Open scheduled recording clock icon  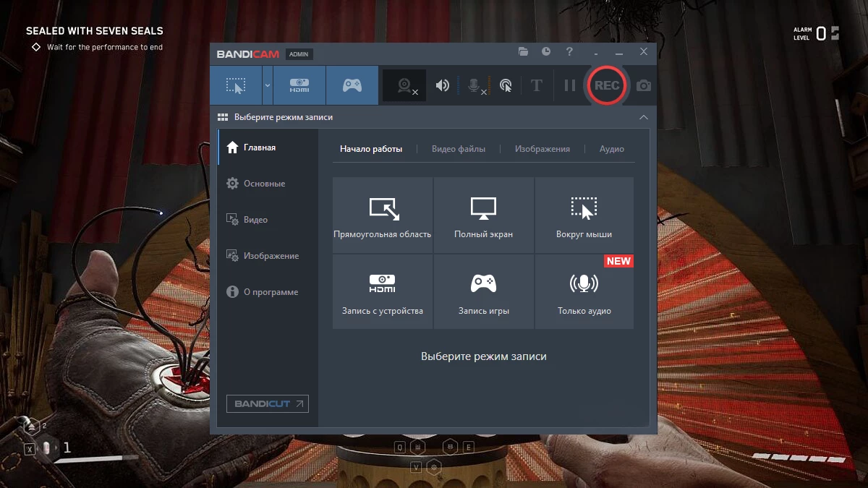[546, 52]
